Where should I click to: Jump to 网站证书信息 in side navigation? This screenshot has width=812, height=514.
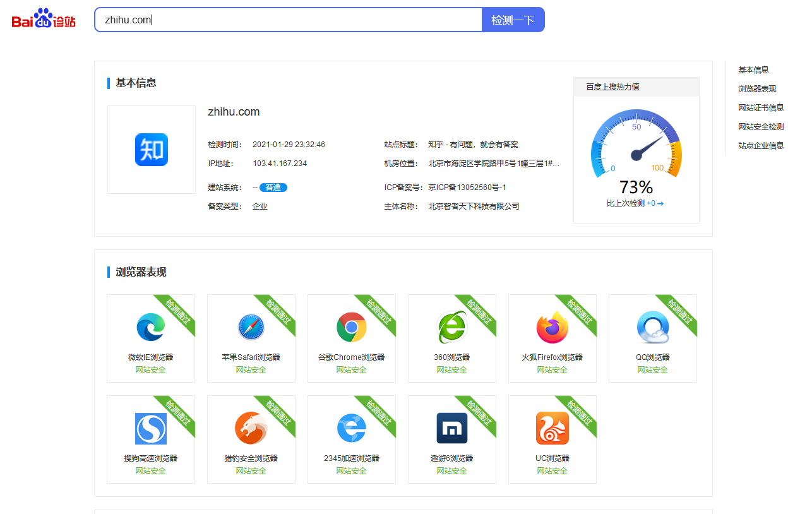(x=761, y=108)
